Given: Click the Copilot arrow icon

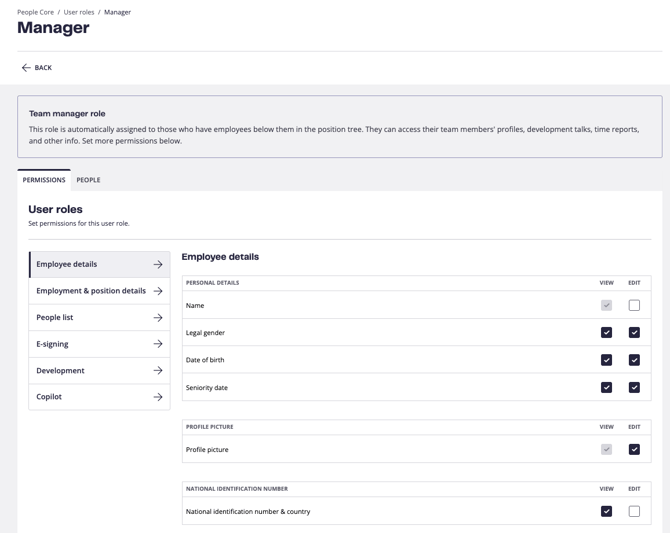Looking at the screenshot, I should tap(158, 397).
